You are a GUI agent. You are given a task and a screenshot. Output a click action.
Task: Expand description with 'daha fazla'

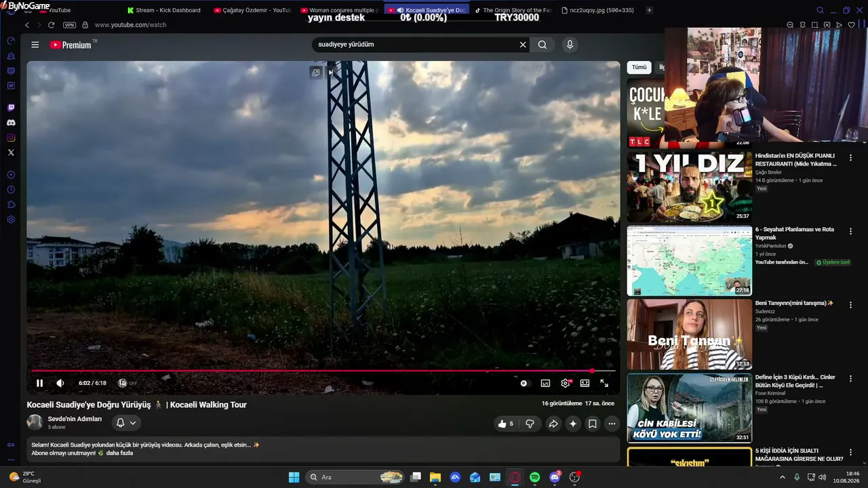119,453
